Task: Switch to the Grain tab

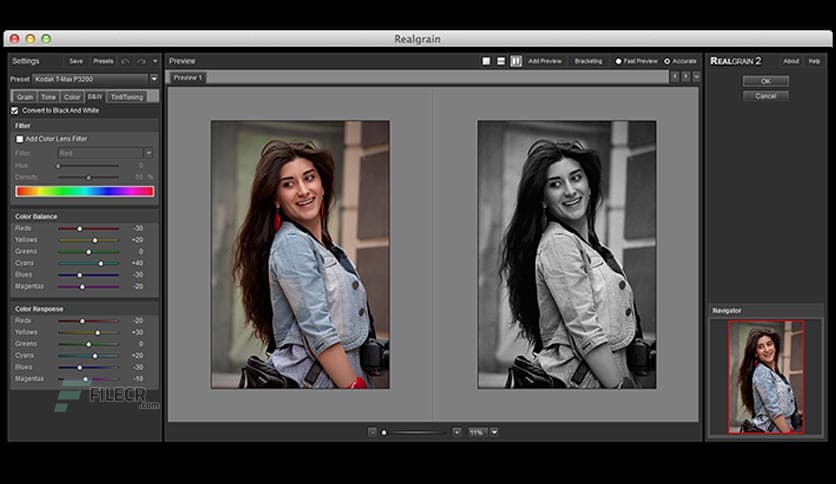Action: [24, 97]
